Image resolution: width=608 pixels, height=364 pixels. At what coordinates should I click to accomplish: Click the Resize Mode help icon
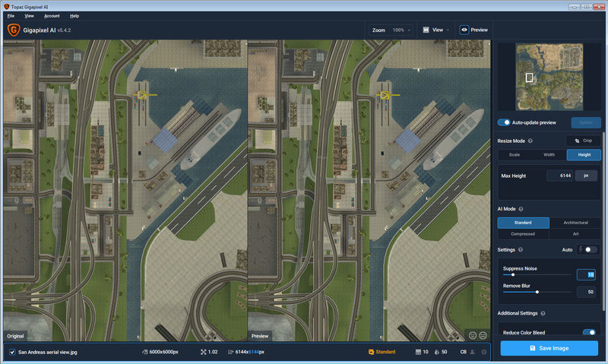(x=530, y=141)
